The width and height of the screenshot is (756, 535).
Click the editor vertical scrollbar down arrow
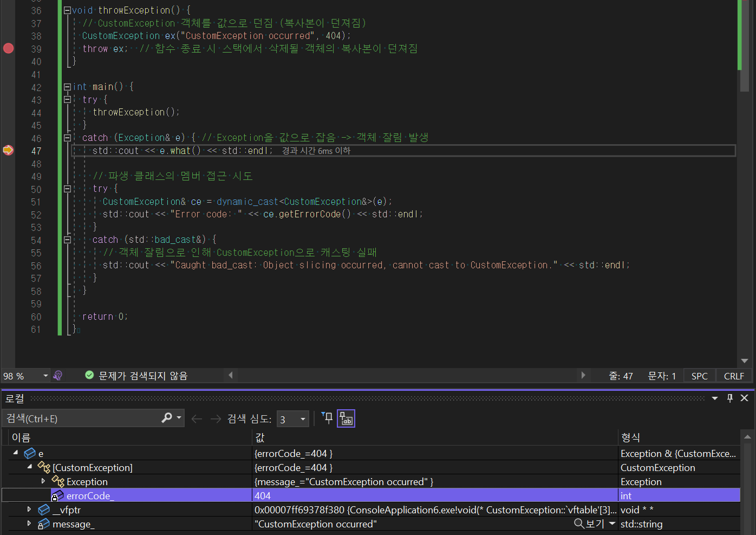coord(745,361)
